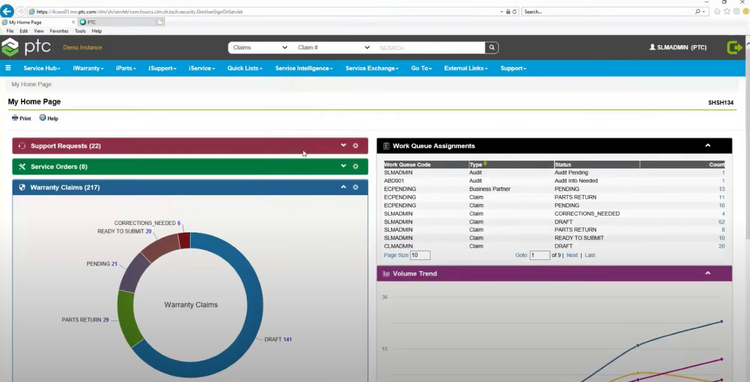Click the ABD001 work queue code
Screen dimensions: 750x382
(x=394, y=181)
